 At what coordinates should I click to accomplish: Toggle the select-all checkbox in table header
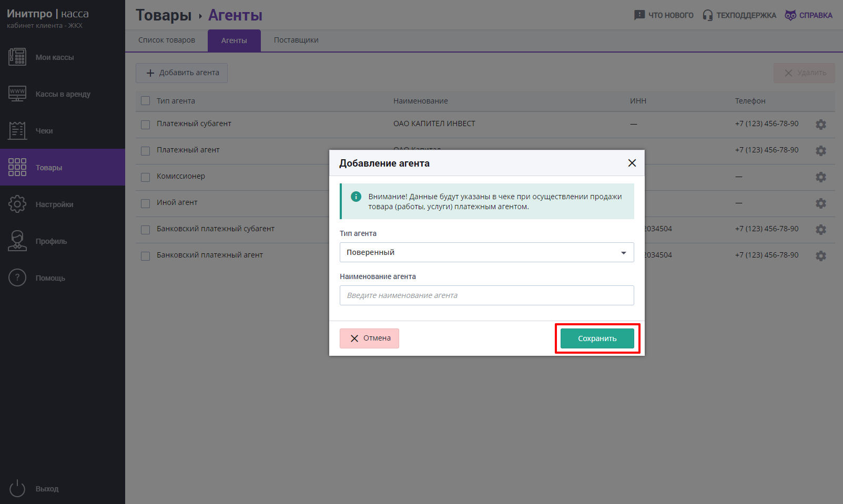pyautogui.click(x=146, y=101)
